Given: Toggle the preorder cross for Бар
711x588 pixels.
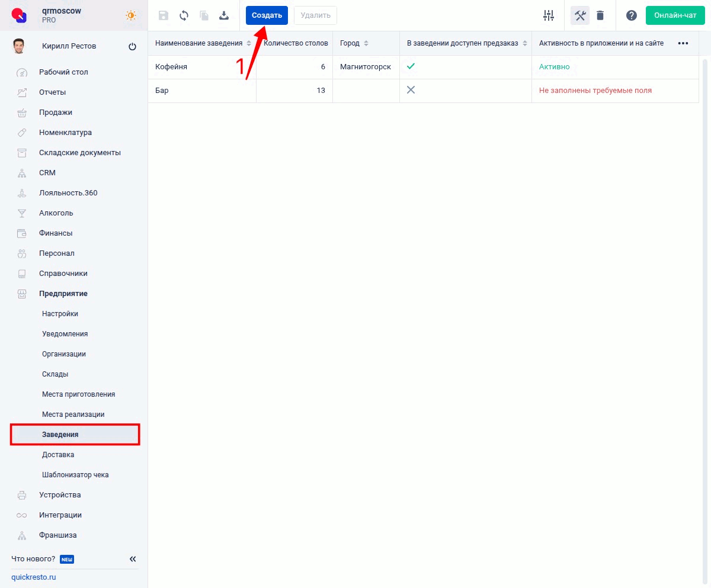Looking at the screenshot, I should click(411, 90).
